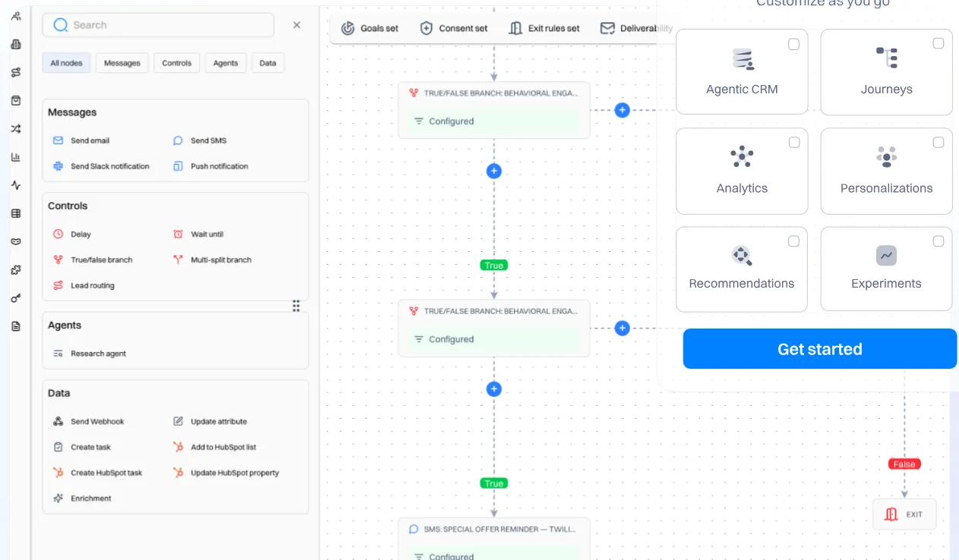
Task: Switch to the Messages filter tab
Action: [122, 63]
